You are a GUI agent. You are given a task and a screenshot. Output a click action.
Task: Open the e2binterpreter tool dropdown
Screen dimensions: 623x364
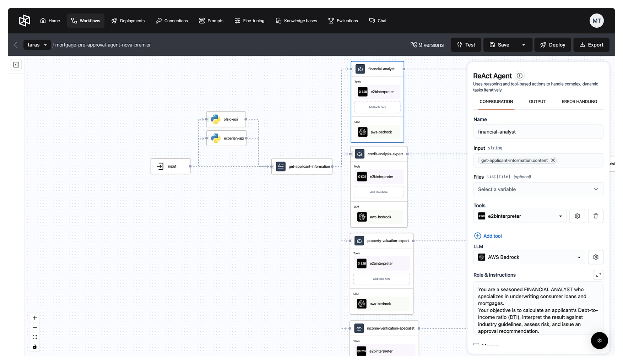520,216
